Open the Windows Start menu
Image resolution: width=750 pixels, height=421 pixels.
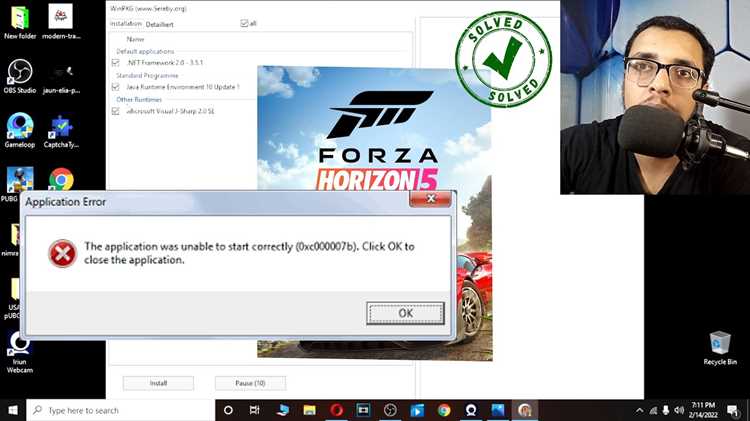pyautogui.click(x=13, y=410)
